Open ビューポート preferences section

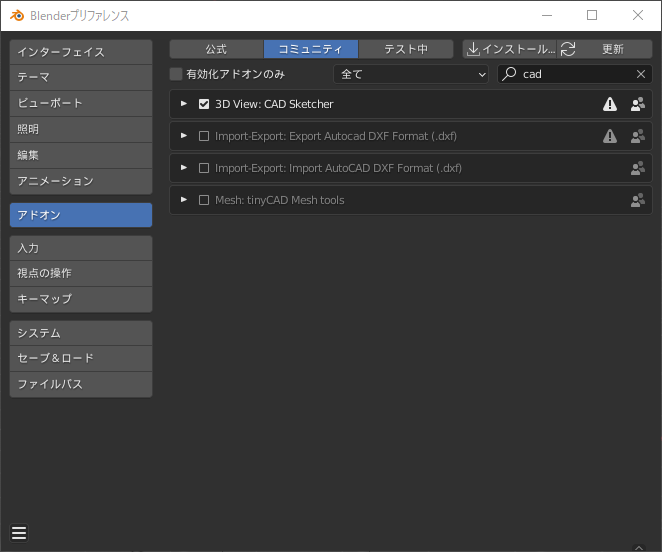pyautogui.click(x=81, y=103)
